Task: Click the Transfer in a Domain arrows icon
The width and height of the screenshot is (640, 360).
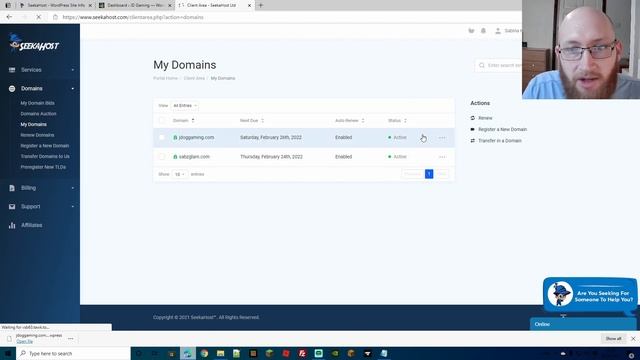Action: point(473,140)
